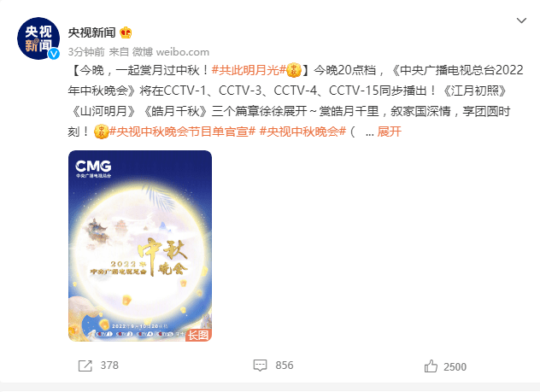This screenshot has width=540, height=392.
Task: Click the mooncake emoji after #共此明月光#
Action: [294, 70]
